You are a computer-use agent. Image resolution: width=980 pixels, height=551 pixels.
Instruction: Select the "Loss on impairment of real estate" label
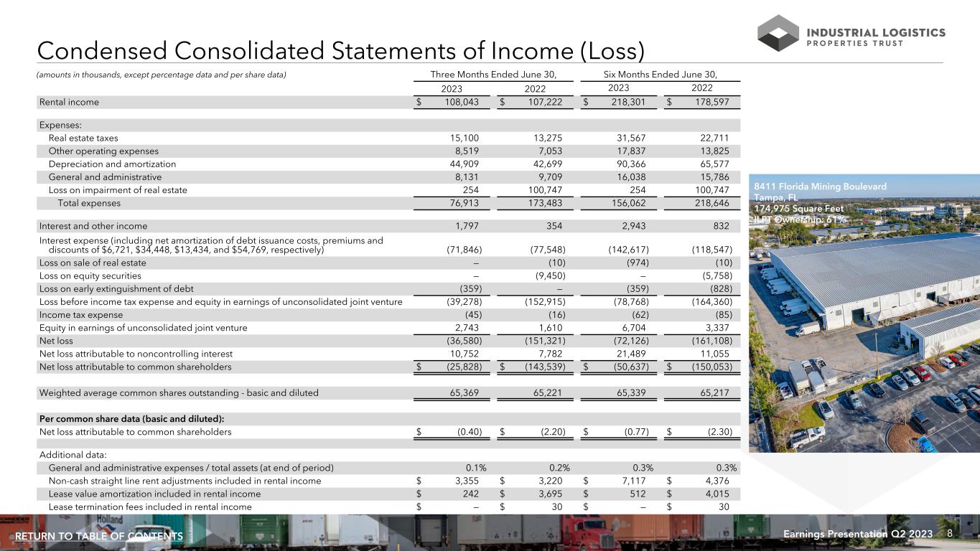[118, 190]
